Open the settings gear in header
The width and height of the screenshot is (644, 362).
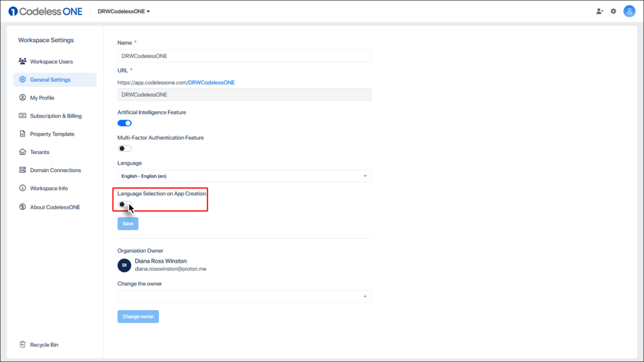tap(613, 11)
